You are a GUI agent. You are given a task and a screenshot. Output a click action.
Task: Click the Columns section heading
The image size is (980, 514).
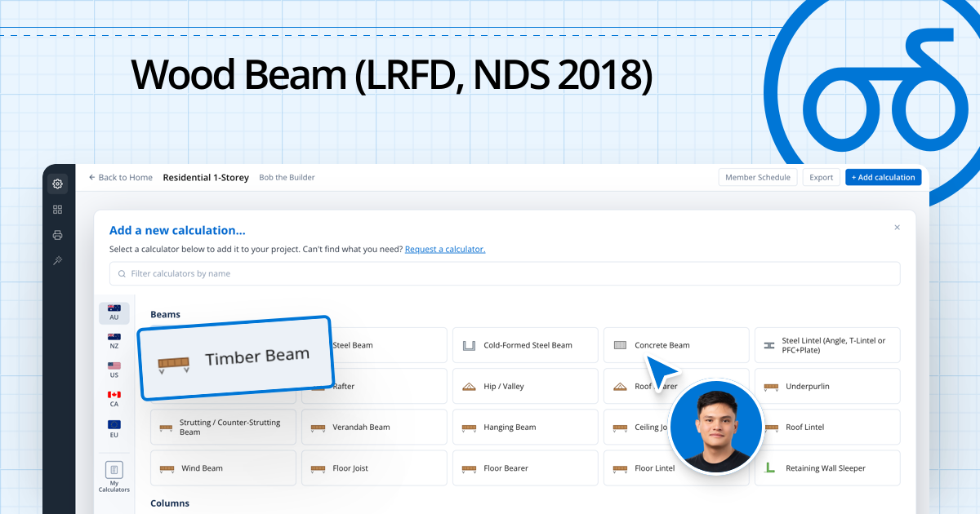click(170, 503)
